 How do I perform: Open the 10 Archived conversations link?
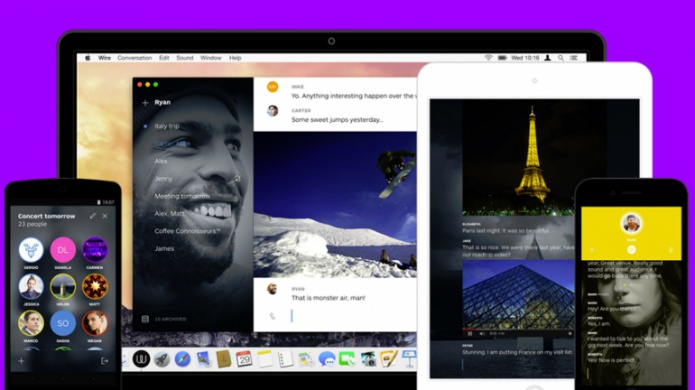170,319
